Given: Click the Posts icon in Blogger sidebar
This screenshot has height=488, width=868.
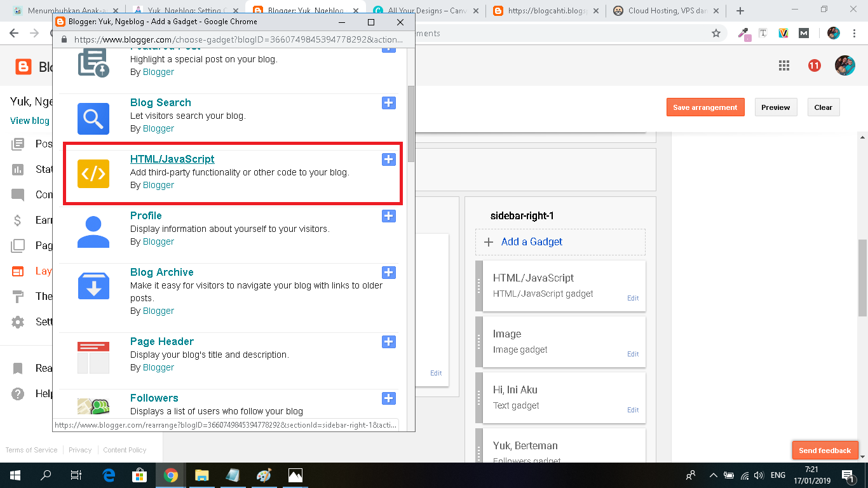Looking at the screenshot, I should click(x=18, y=144).
